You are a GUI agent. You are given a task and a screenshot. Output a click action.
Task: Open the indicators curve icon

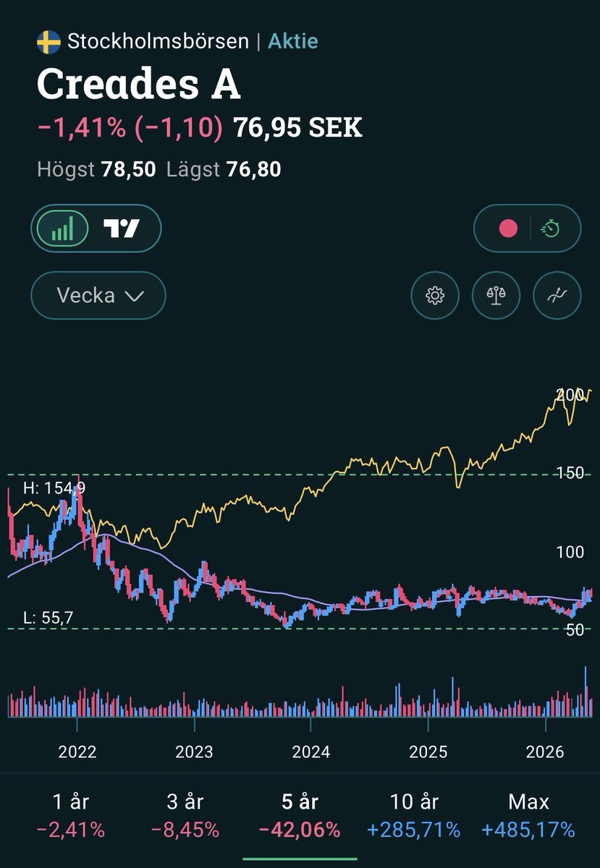point(557,295)
